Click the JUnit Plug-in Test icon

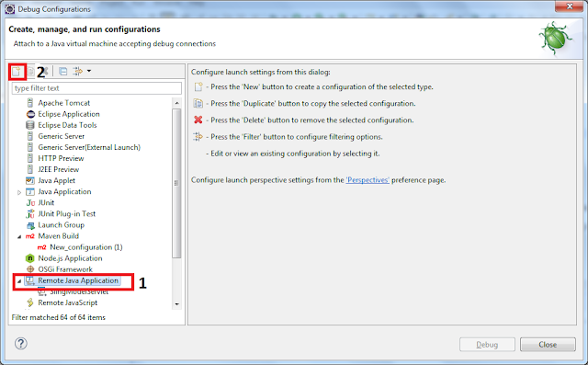click(30, 214)
